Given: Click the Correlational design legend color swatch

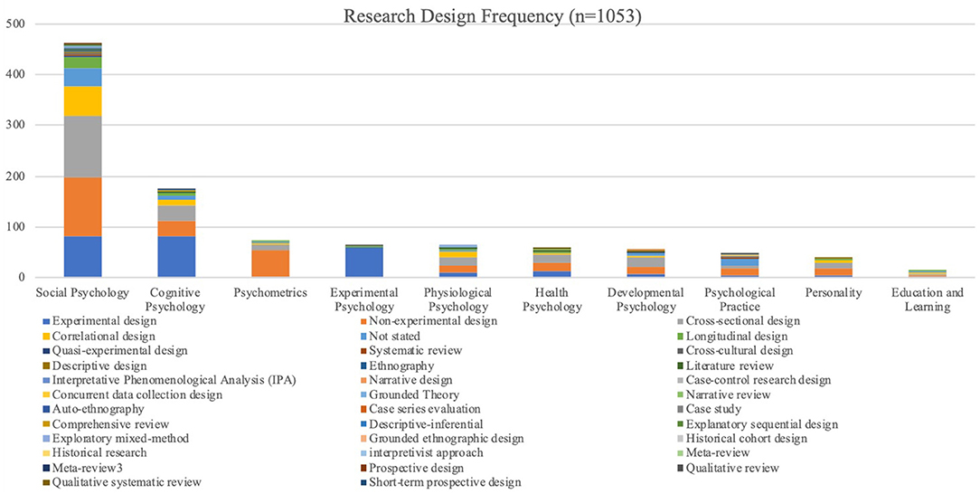Looking at the screenshot, I should [47, 337].
